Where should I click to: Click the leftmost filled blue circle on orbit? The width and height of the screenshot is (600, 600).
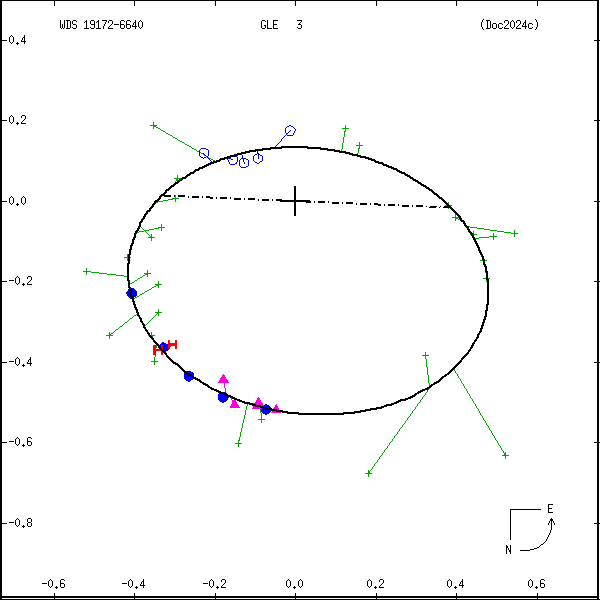(x=131, y=293)
